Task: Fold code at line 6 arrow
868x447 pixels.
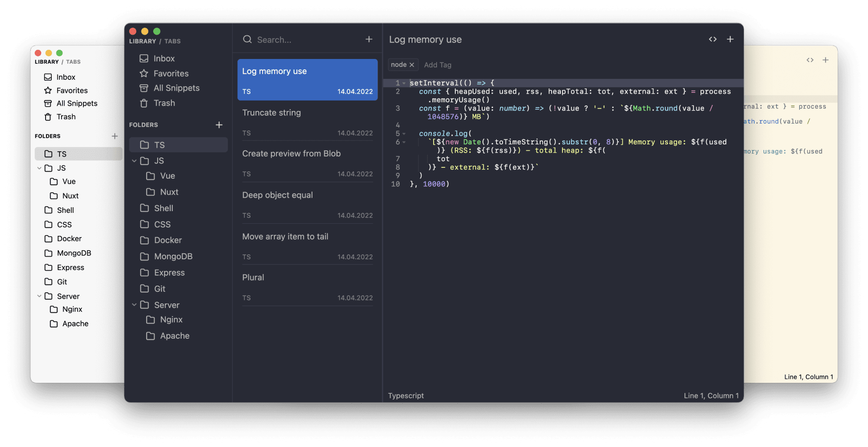Action: coord(404,142)
